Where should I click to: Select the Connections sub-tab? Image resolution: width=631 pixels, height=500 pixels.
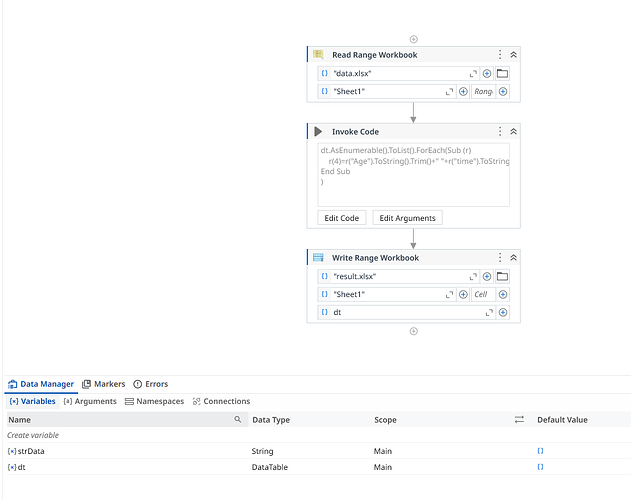click(221, 401)
